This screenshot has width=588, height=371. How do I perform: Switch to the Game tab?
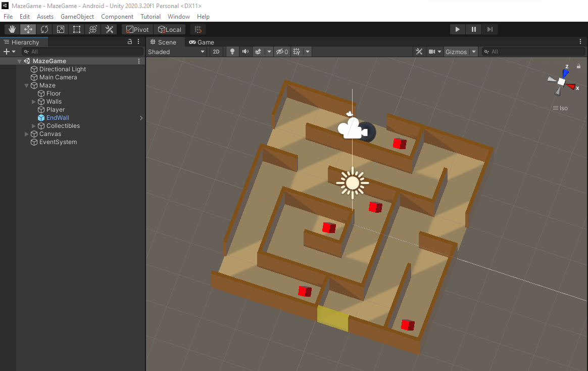[202, 42]
